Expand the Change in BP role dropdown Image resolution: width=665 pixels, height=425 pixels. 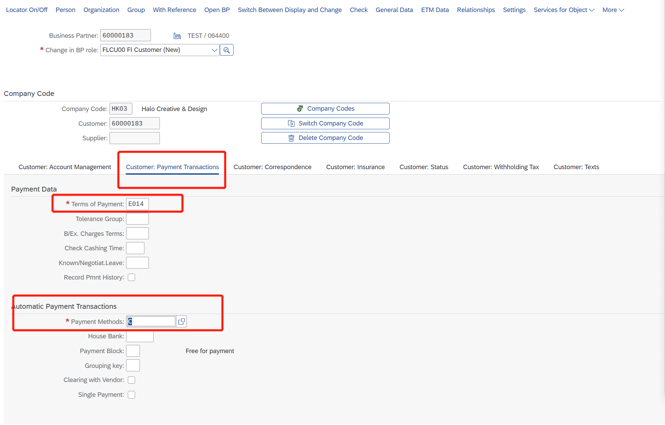pyautogui.click(x=214, y=50)
